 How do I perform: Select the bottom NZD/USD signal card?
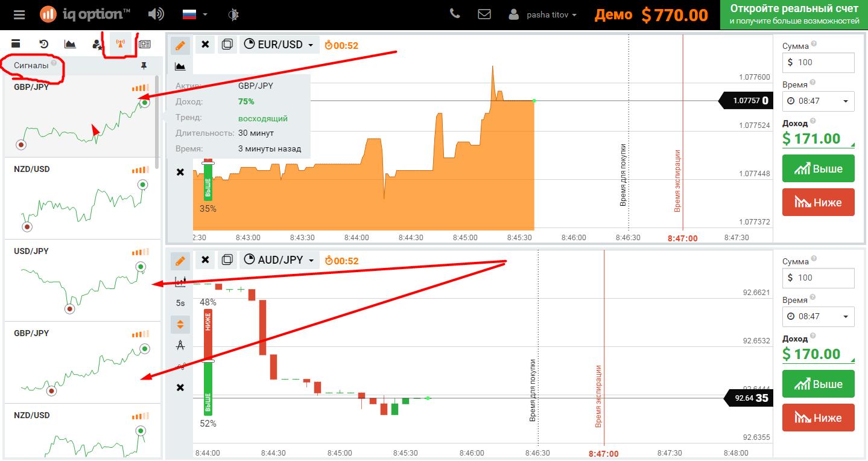(x=81, y=431)
